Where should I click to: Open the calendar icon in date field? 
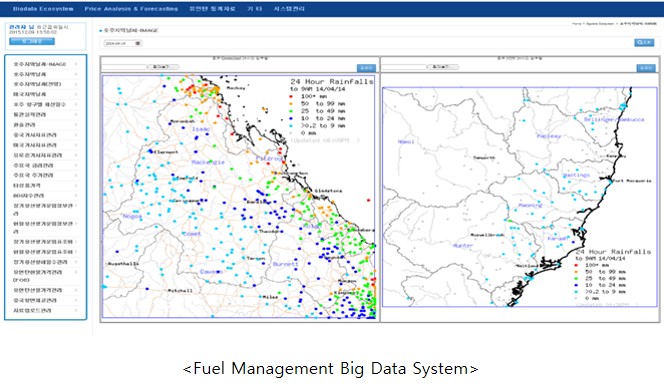click(138, 43)
